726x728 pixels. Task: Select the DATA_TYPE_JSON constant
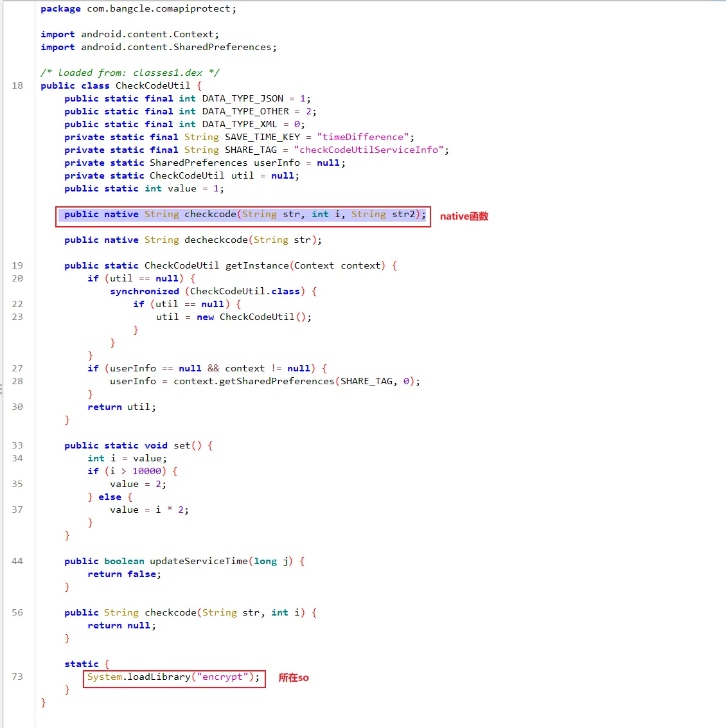(x=242, y=99)
